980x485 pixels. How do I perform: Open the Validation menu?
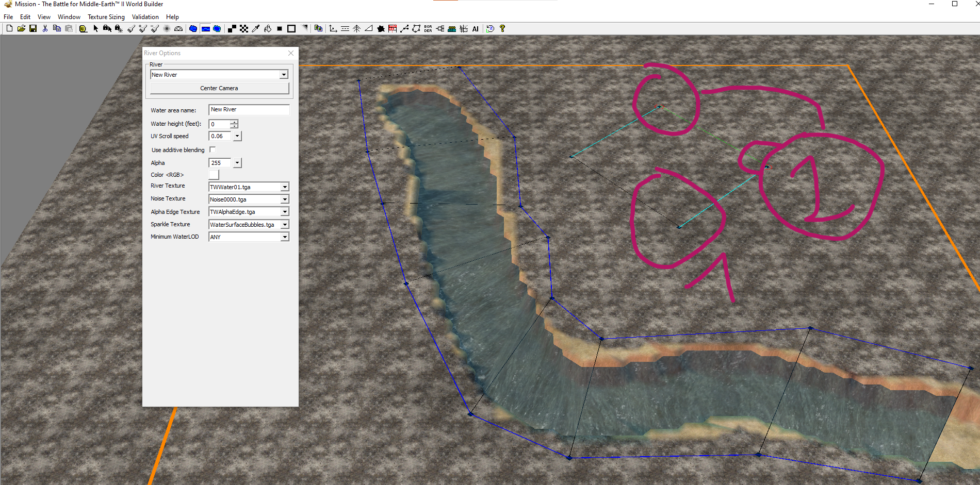pos(145,17)
